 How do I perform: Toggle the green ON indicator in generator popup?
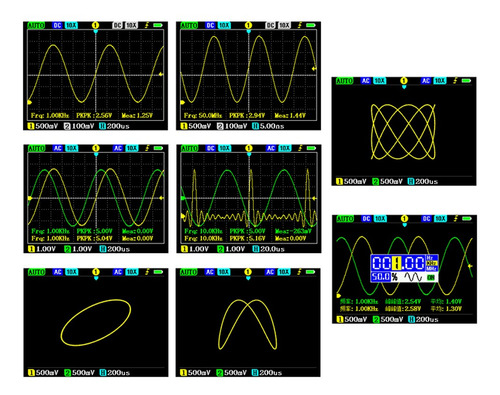pyautogui.click(x=431, y=277)
